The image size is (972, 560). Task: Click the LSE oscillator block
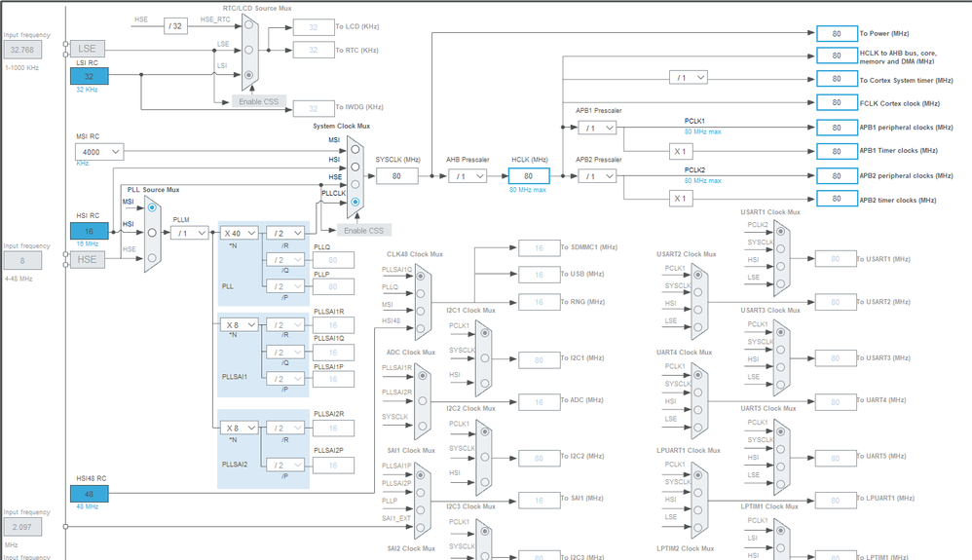click(88, 49)
